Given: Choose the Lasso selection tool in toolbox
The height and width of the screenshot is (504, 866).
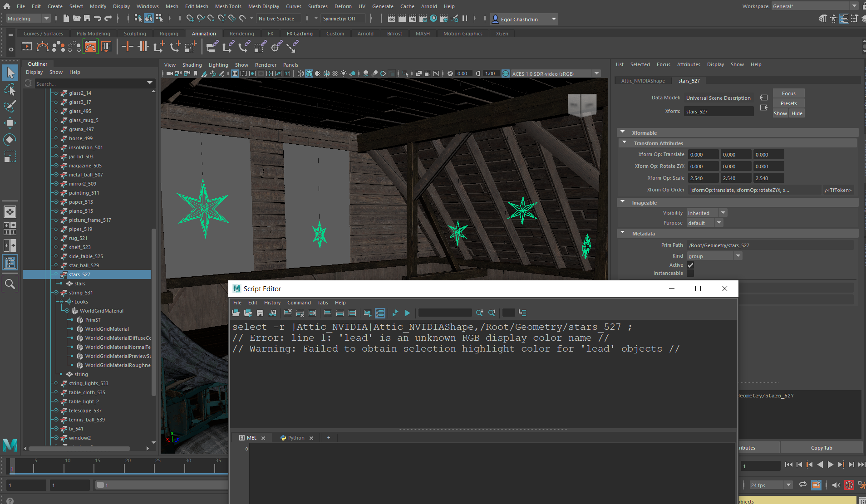Looking at the screenshot, I should (x=10, y=89).
